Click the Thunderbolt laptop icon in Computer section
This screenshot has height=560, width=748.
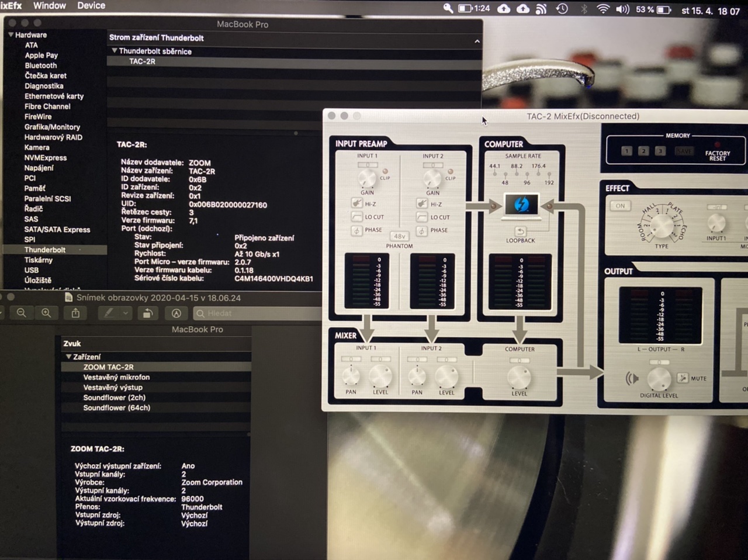tap(521, 205)
